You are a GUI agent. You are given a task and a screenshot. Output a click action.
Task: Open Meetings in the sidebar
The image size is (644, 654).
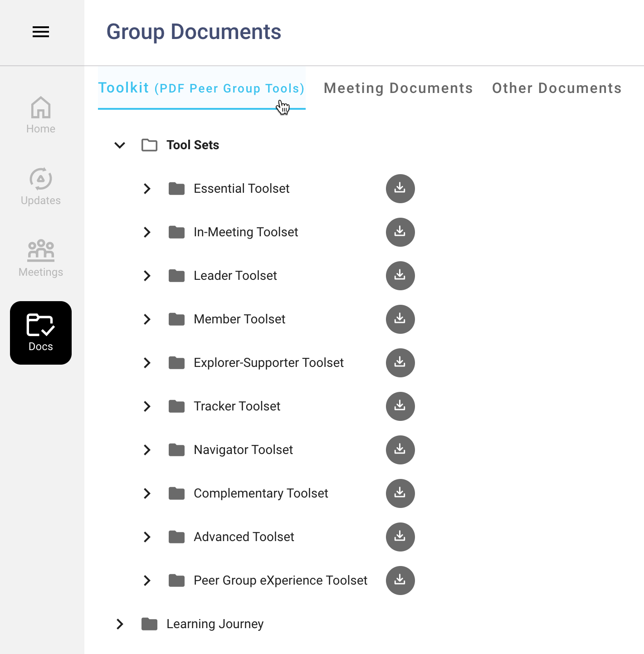41,259
